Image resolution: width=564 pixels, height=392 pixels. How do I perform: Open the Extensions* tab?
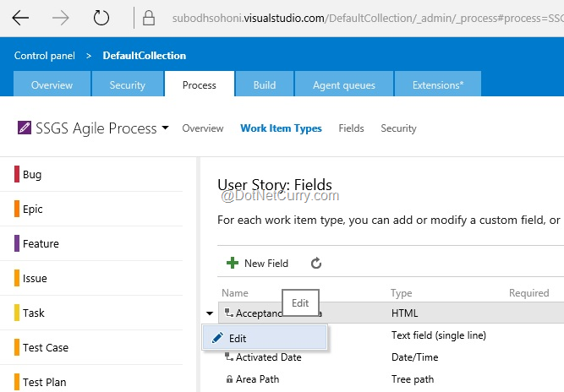pos(438,84)
